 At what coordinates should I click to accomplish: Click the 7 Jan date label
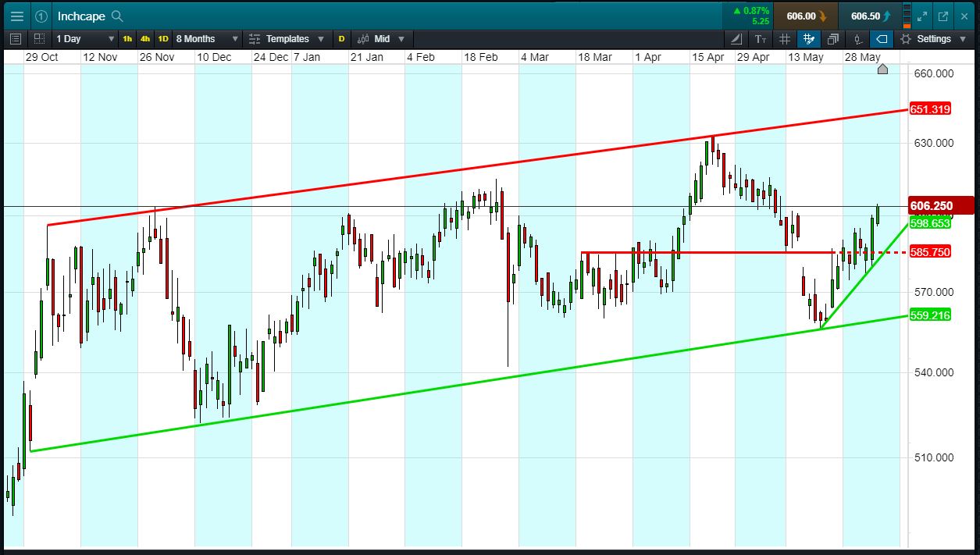coord(307,57)
